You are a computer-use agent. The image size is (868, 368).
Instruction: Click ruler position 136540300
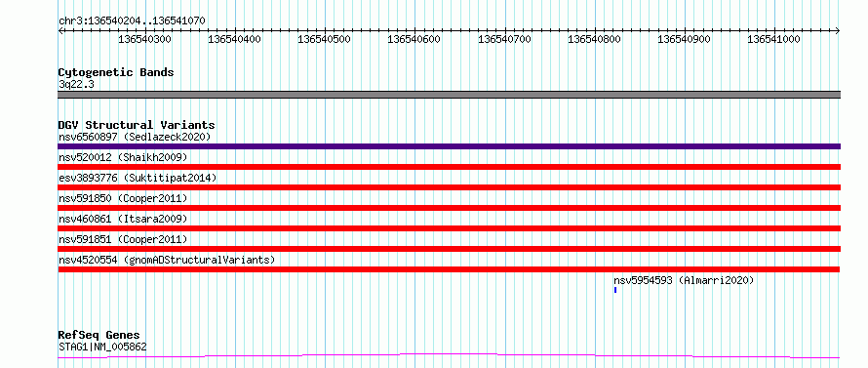[x=145, y=39]
